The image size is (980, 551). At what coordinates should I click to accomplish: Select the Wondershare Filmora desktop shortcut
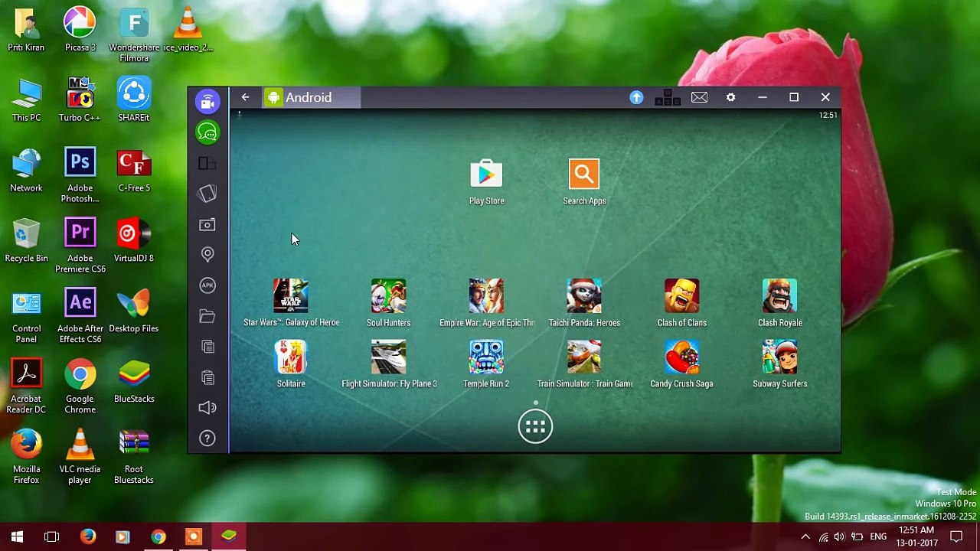coord(134,34)
